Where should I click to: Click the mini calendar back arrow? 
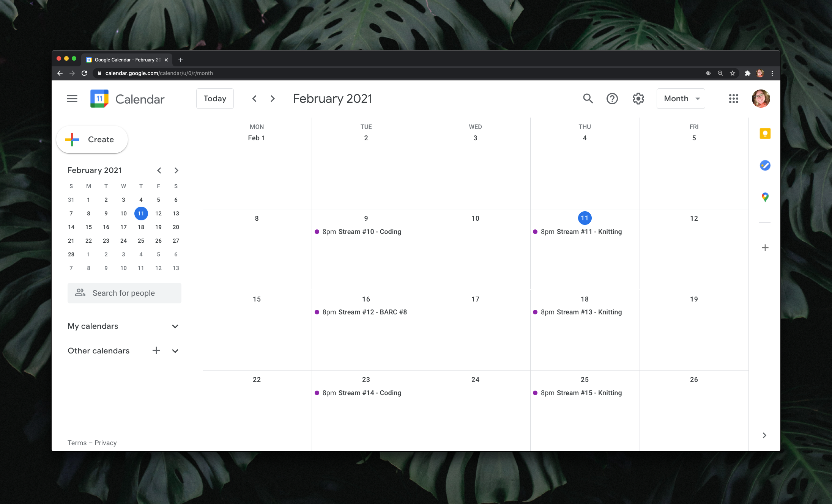tap(159, 170)
